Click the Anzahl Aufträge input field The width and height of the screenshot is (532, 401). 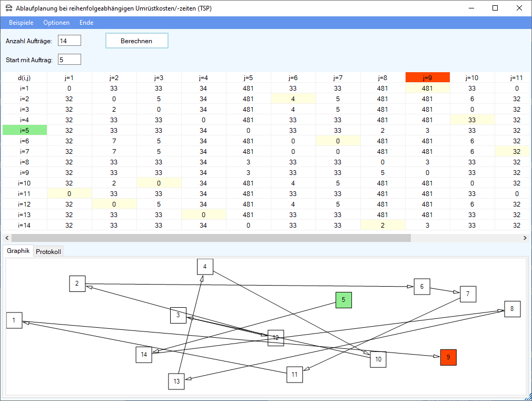click(70, 41)
